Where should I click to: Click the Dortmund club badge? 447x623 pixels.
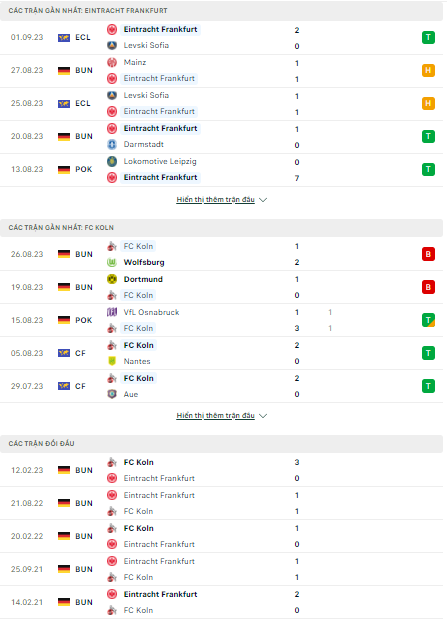tap(112, 279)
